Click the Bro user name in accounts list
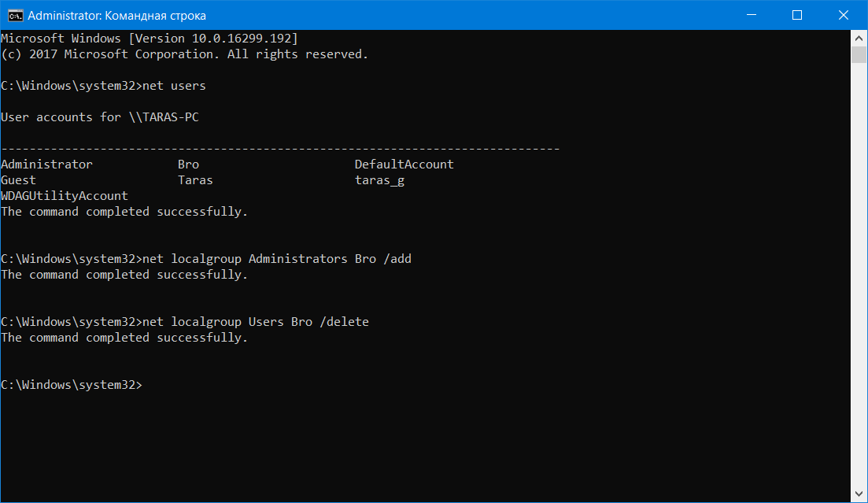 (189, 165)
